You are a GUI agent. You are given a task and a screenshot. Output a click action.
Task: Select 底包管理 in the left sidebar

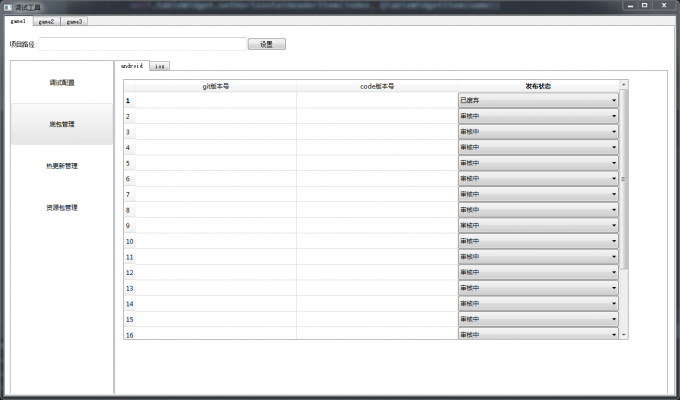[x=62, y=124]
